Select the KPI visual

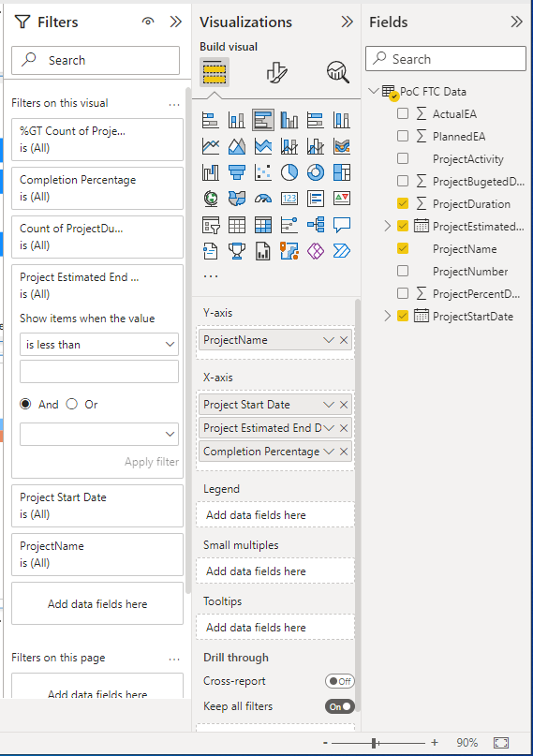click(x=341, y=199)
